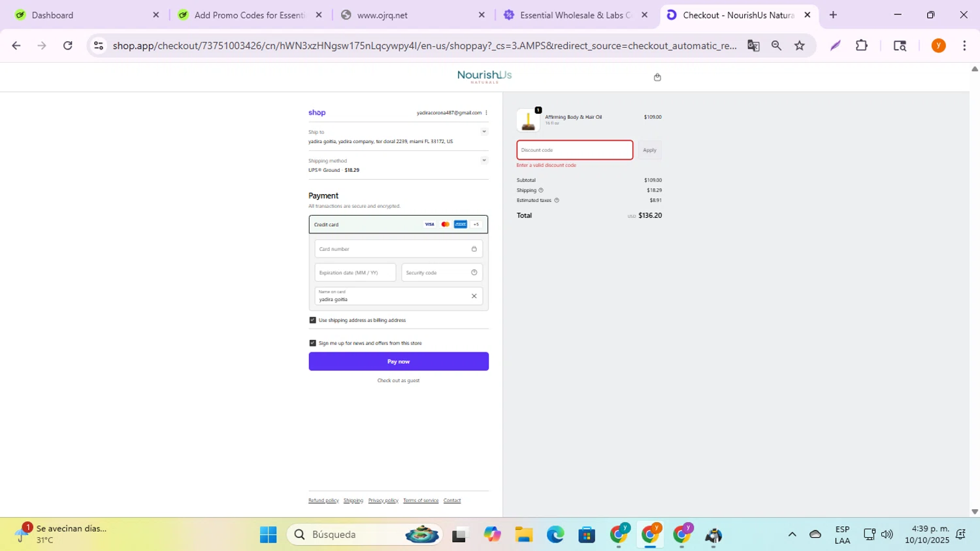Close the www.ojrq.net tab
The width and height of the screenshot is (980, 551).
click(x=482, y=15)
